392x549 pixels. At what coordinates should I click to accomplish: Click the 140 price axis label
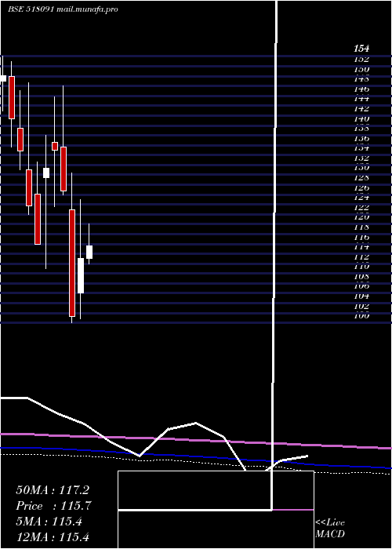click(361, 118)
